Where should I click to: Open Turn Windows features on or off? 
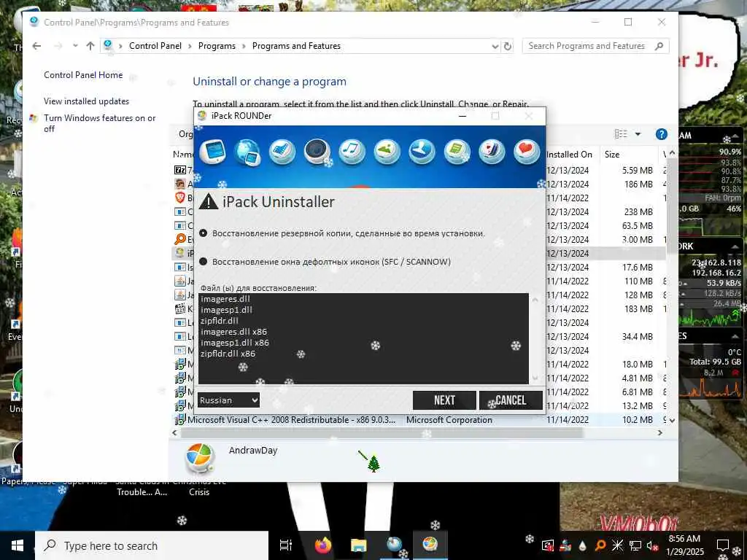coord(99,123)
